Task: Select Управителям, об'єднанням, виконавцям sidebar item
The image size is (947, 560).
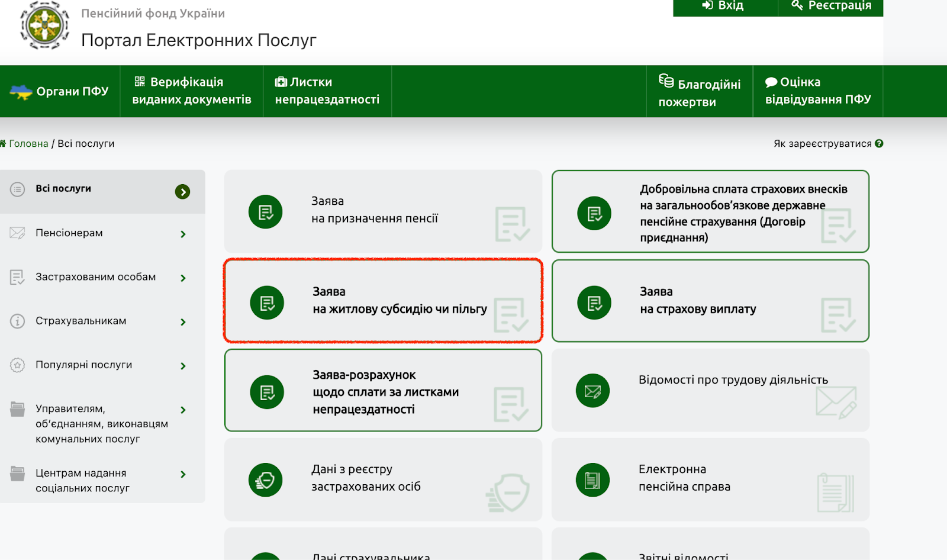Action: coord(102,423)
